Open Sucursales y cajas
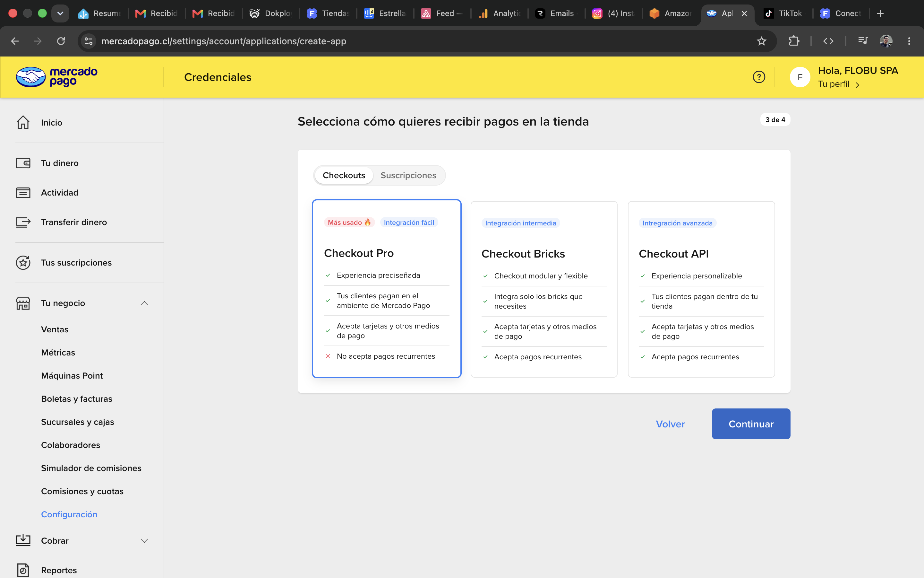This screenshot has width=924, height=578. coord(78,422)
